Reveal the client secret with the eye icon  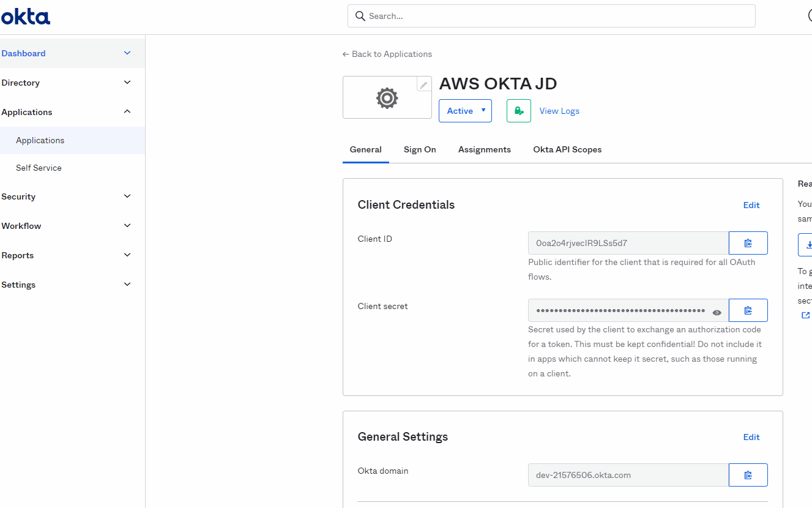[717, 312]
